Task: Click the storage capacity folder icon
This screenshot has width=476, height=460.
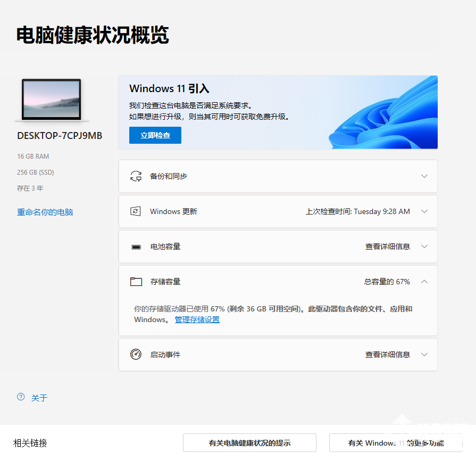Action: pyautogui.click(x=136, y=282)
